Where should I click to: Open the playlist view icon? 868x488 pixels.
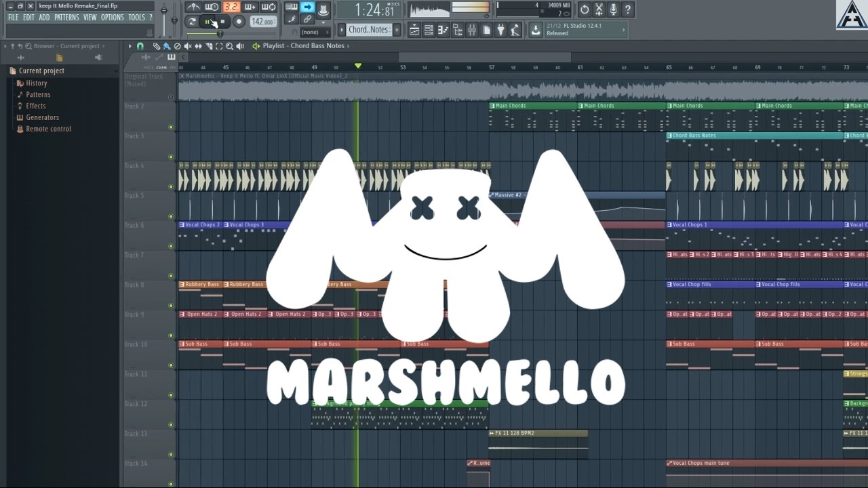414,30
